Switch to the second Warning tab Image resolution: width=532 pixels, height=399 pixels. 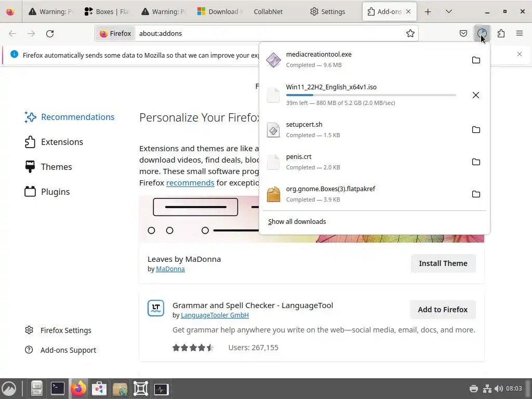(163, 11)
